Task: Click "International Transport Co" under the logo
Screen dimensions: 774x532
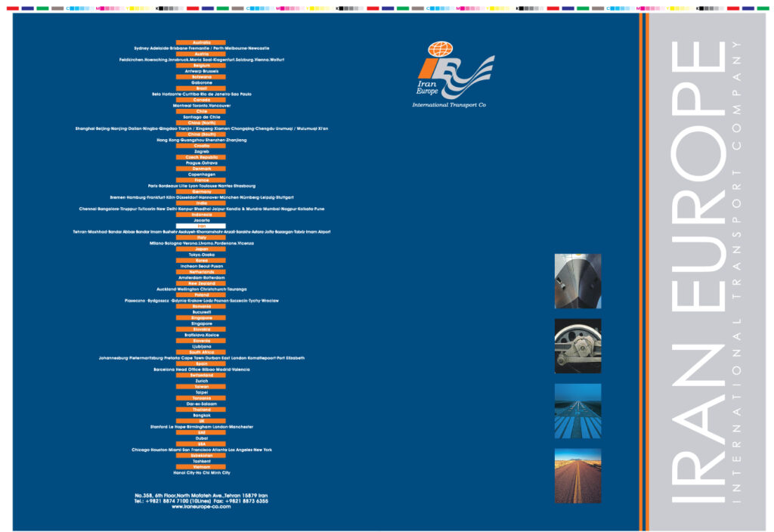Action: click(x=449, y=104)
